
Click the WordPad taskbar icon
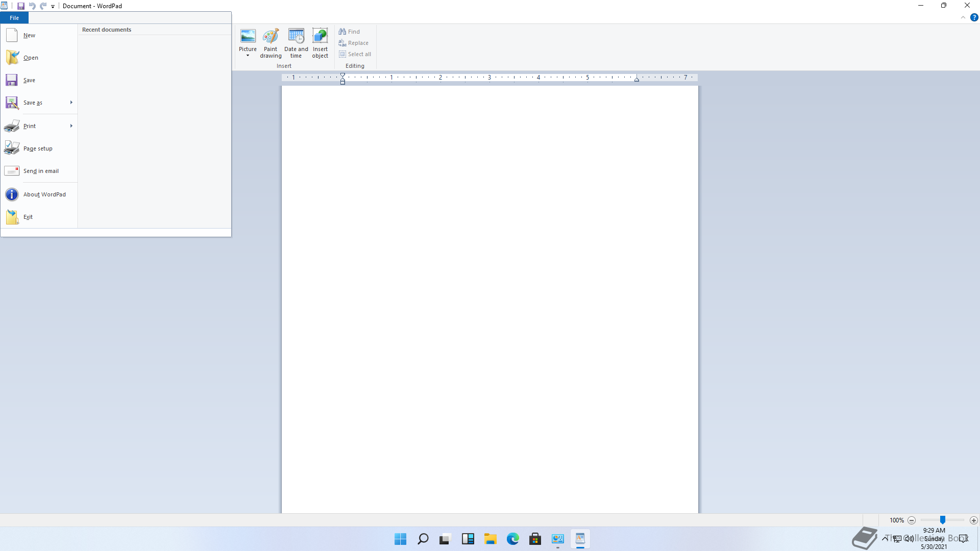580,539
